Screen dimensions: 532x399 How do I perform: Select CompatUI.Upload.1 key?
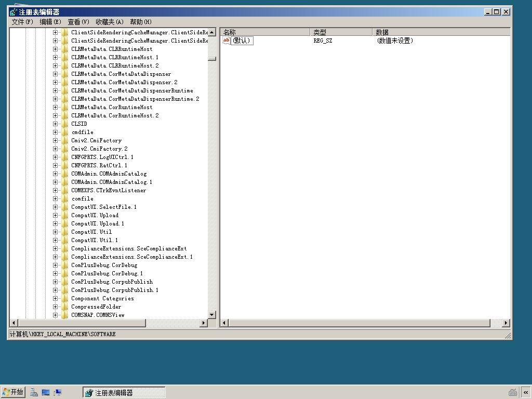98,223
